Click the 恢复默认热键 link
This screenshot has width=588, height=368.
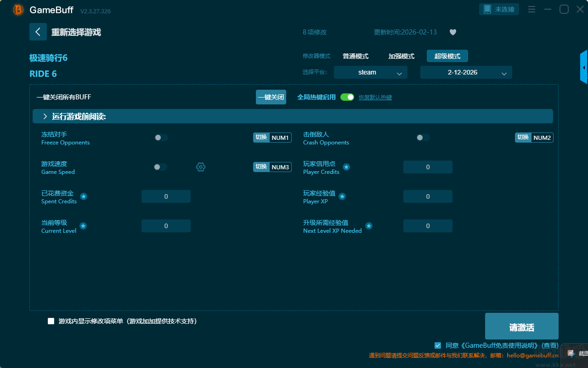[375, 98]
